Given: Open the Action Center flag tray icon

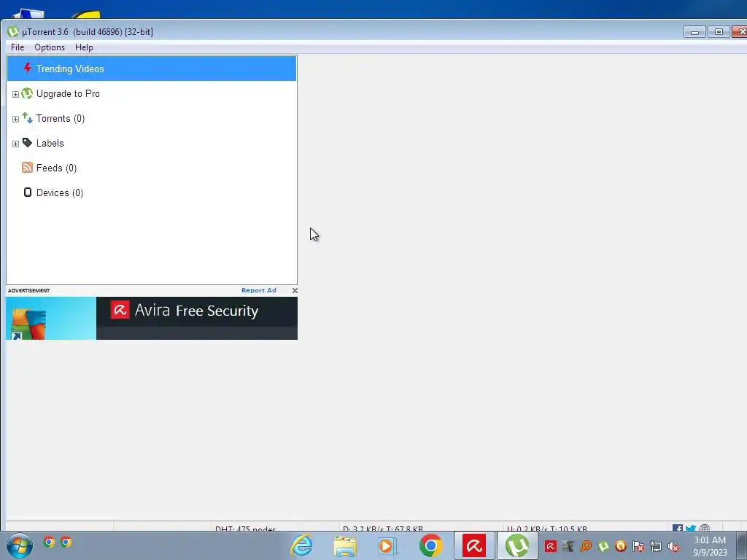Looking at the screenshot, I should pyautogui.click(x=638, y=546).
